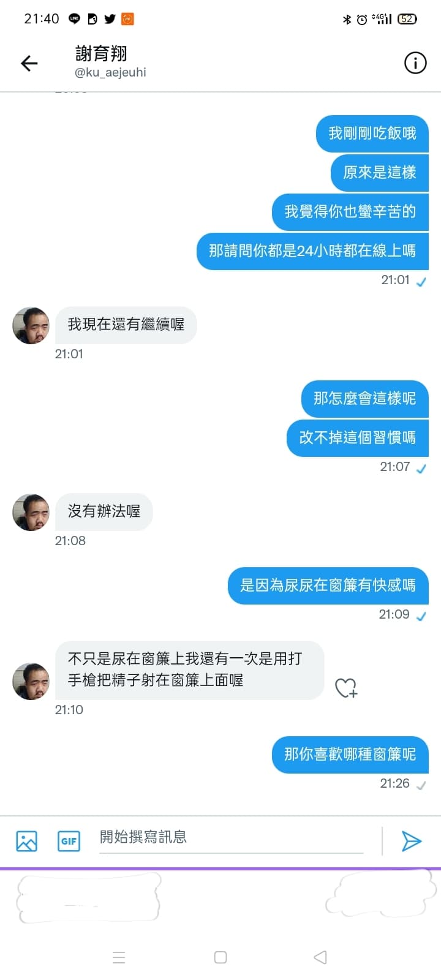
Task: Tap the 那請問你都是24小時都在線上嗎 bubble
Action: pyautogui.click(x=312, y=251)
